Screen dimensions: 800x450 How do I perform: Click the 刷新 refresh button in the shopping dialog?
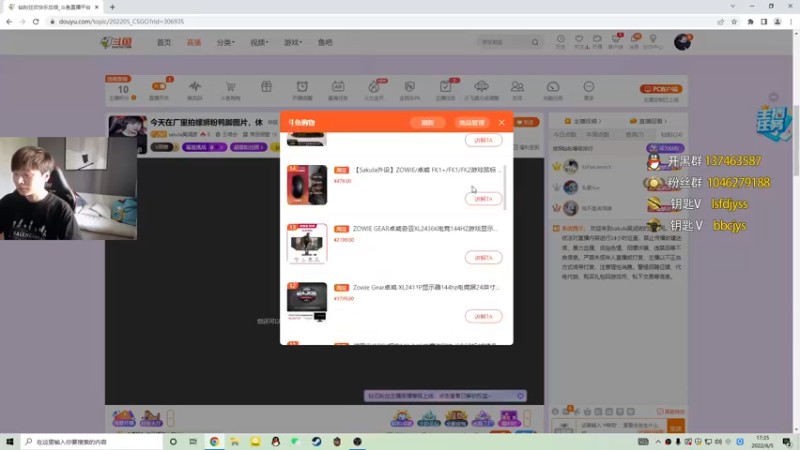(x=428, y=122)
